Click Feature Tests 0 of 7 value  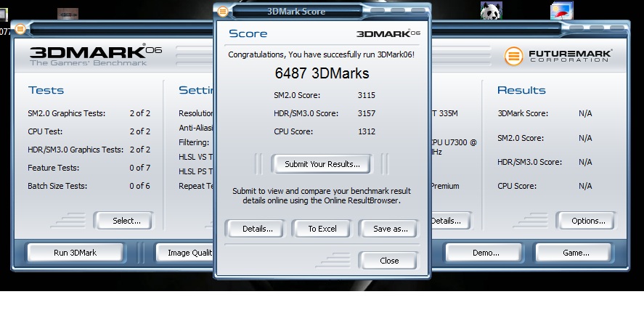139,168
